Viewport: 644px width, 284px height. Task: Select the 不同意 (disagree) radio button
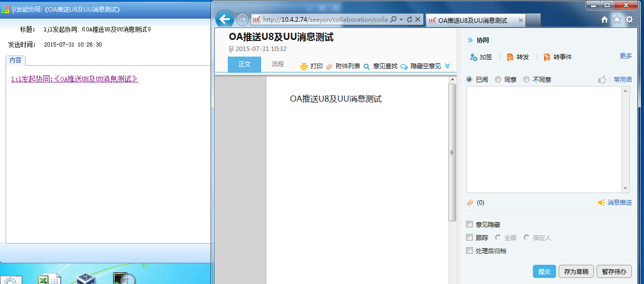click(x=526, y=79)
